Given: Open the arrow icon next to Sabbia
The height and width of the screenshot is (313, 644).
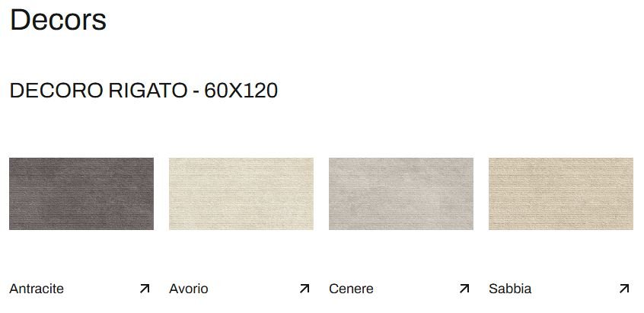Looking at the screenshot, I should tap(624, 289).
